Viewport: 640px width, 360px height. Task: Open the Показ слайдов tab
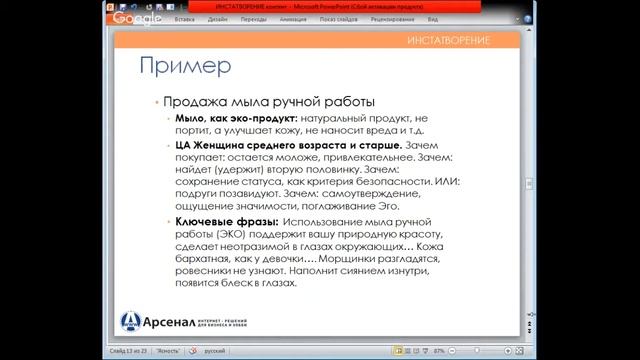[x=338, y=19]
